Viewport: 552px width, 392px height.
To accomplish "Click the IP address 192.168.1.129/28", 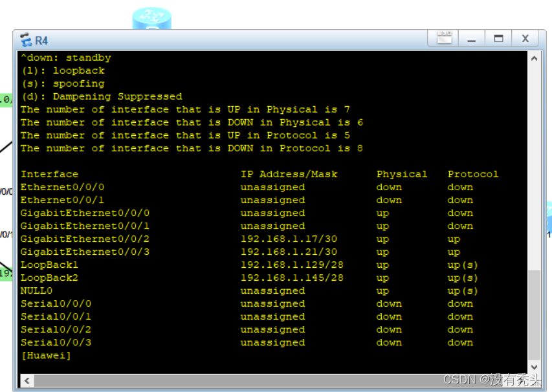I will (x=292, y=265).
